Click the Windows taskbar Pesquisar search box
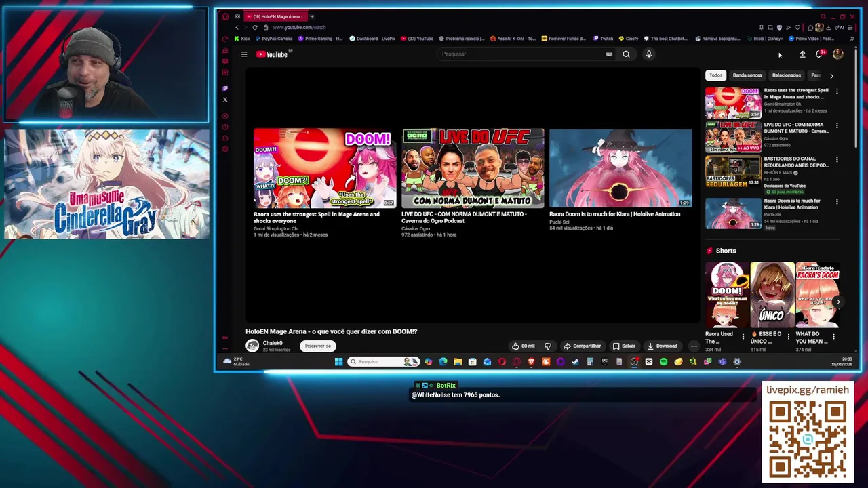This screenshot has height=488, width=868. click(x=382, y=362)
